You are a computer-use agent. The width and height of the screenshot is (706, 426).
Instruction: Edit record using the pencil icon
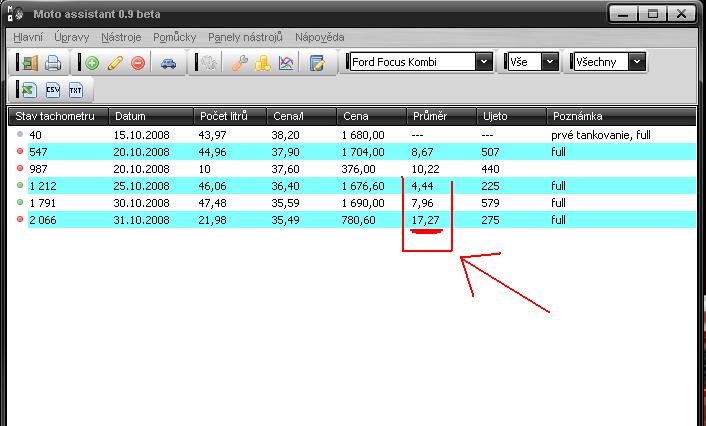[115, 63]
